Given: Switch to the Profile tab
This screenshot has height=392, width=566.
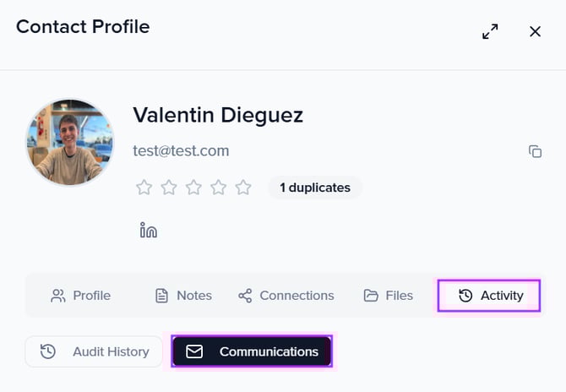Looking at the screenshot, I should pos(81,296).
